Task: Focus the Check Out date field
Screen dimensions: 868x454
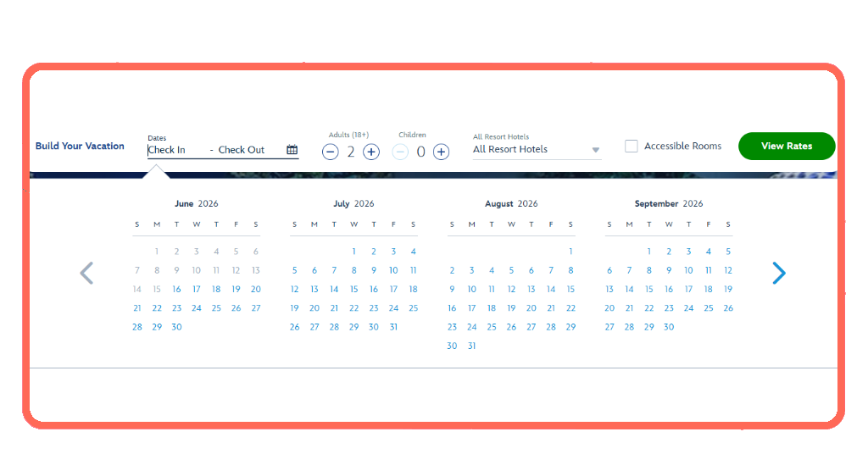Action: [x=242, y=150]
